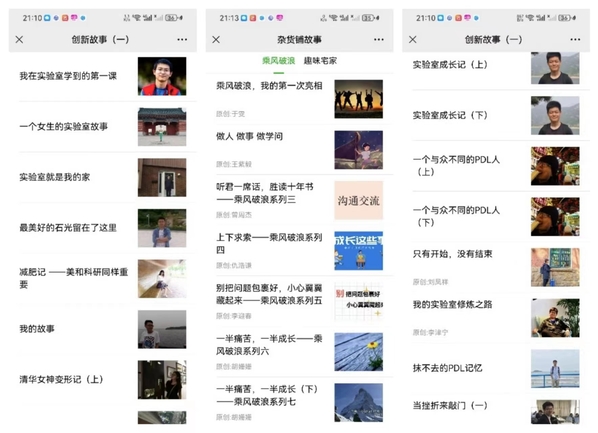Image resolution: width=598 pixels, height=433 pixels.
Task: Open the 沟通交流 thumbnail image
Action: click(x=358, y=200)
